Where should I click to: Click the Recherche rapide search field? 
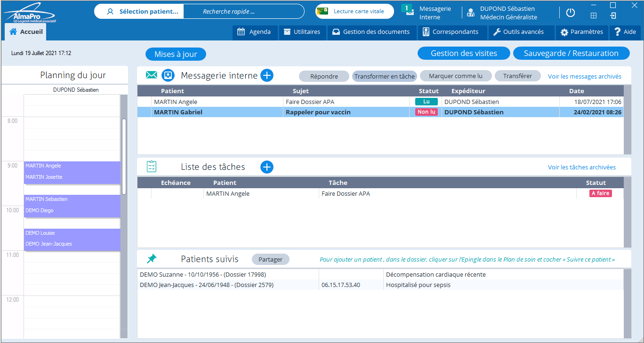(x=243, y=11)
